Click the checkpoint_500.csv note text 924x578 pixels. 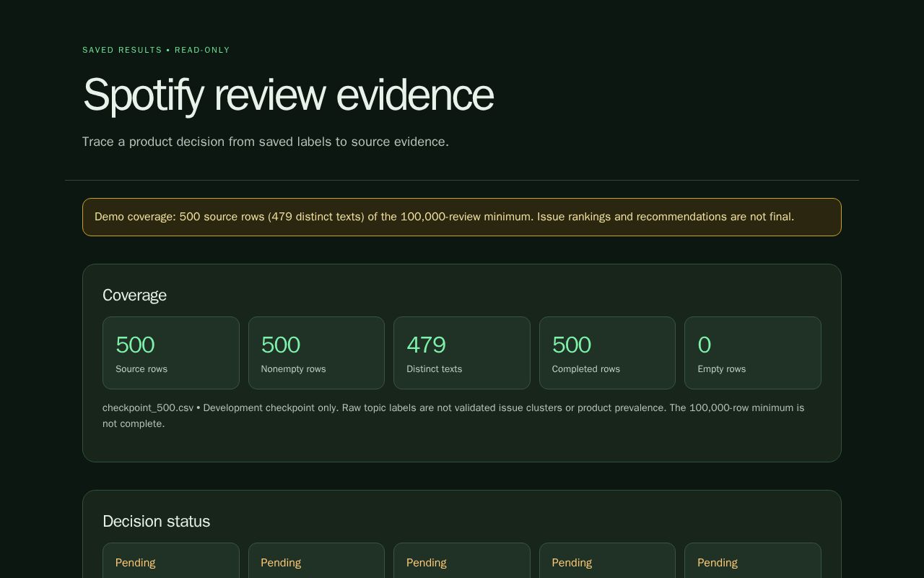click(453, 415)
